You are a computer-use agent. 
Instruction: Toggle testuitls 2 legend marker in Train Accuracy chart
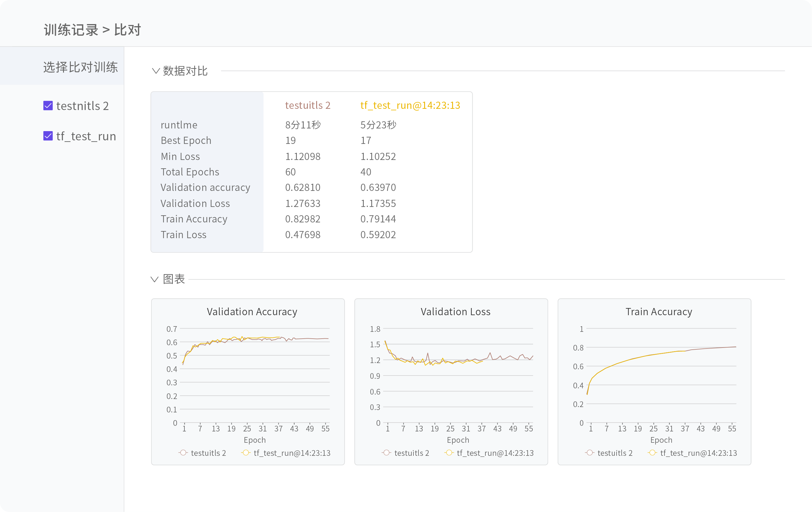point(590,453)
